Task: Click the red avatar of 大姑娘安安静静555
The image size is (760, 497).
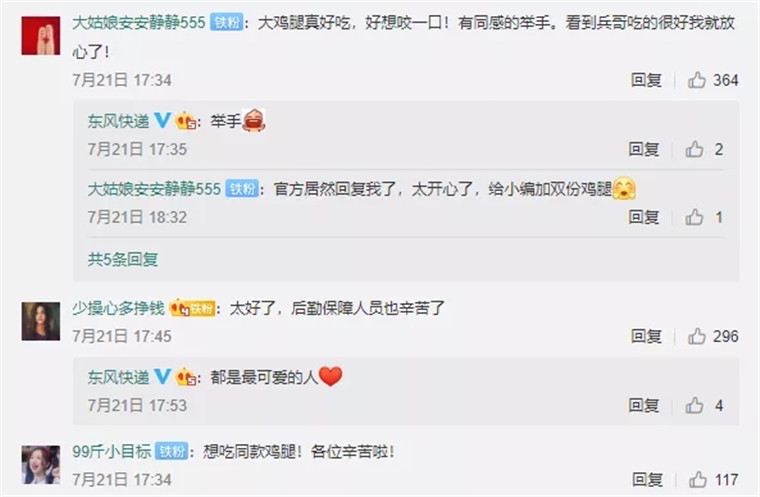Action: tap(41, 35)
